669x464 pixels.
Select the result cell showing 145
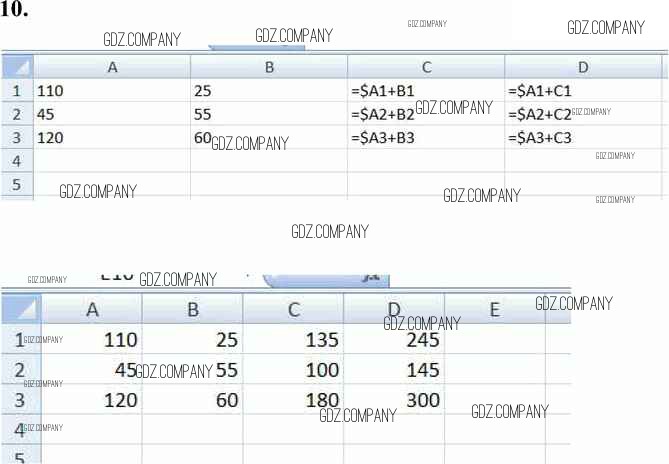tap(394, 371)
